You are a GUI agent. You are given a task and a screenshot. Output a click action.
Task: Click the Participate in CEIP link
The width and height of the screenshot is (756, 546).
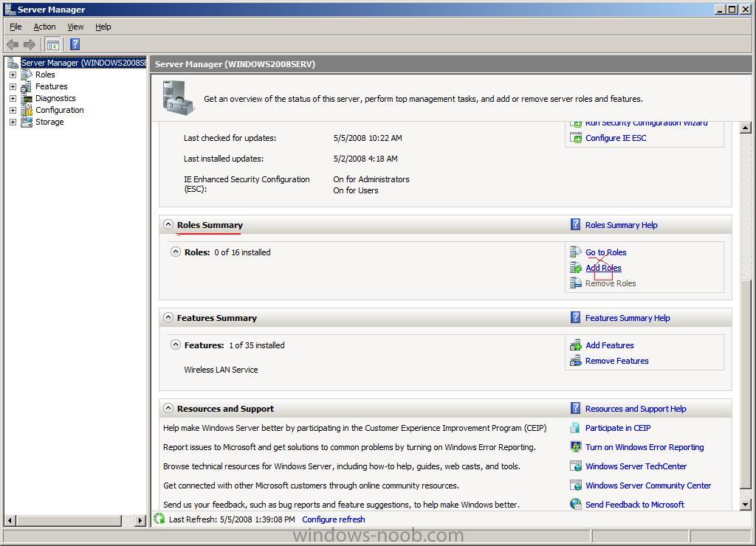click(618, 428)
